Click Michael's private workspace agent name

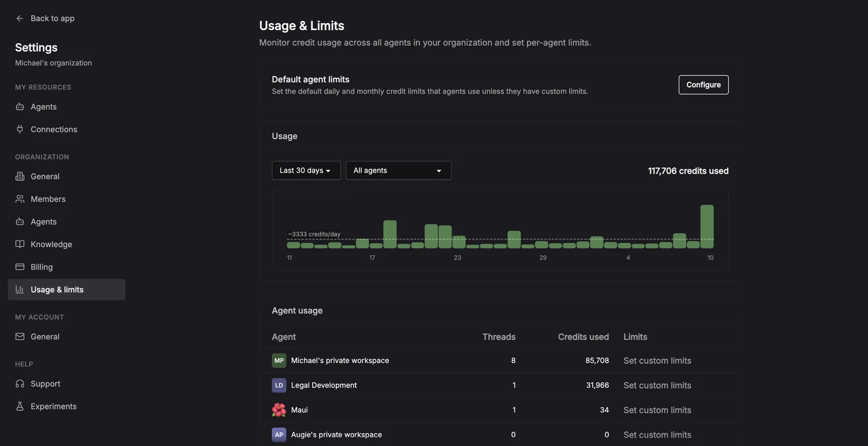pyautogui.click(x=340, y=361)
